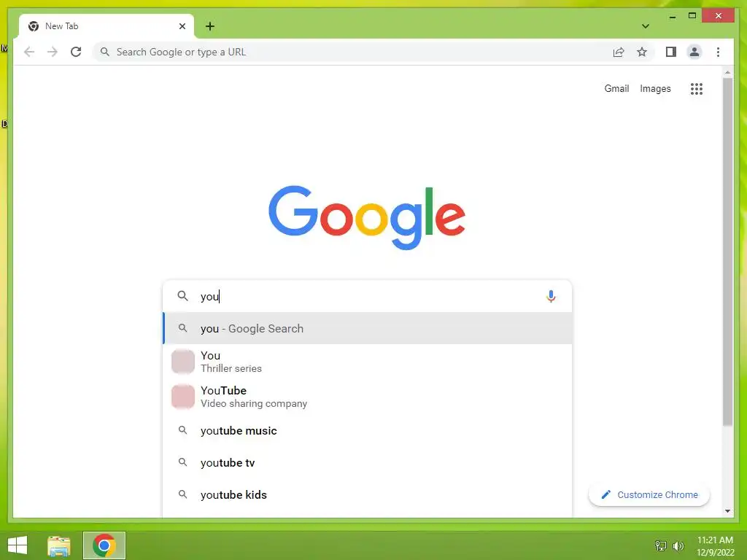Maximize the Chrome window

[692, 16]
